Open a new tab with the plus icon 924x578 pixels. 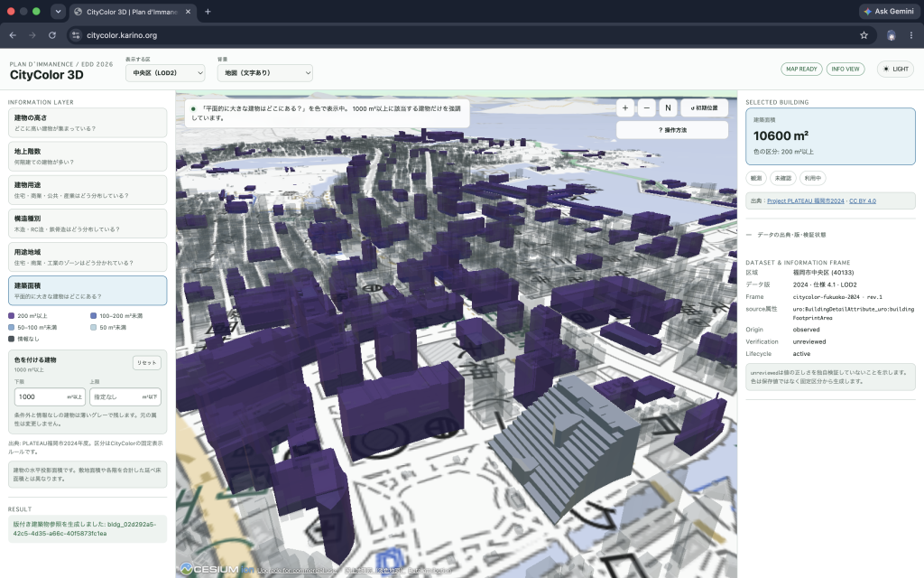(x=208, y=12)
